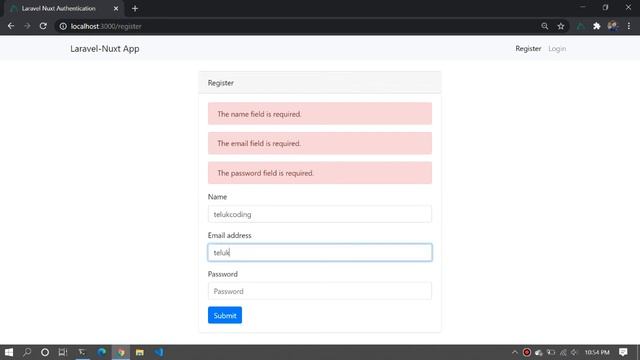
Task: Go back using the browser back arrow
Action: pyautogui.click(x=11, y=26)
